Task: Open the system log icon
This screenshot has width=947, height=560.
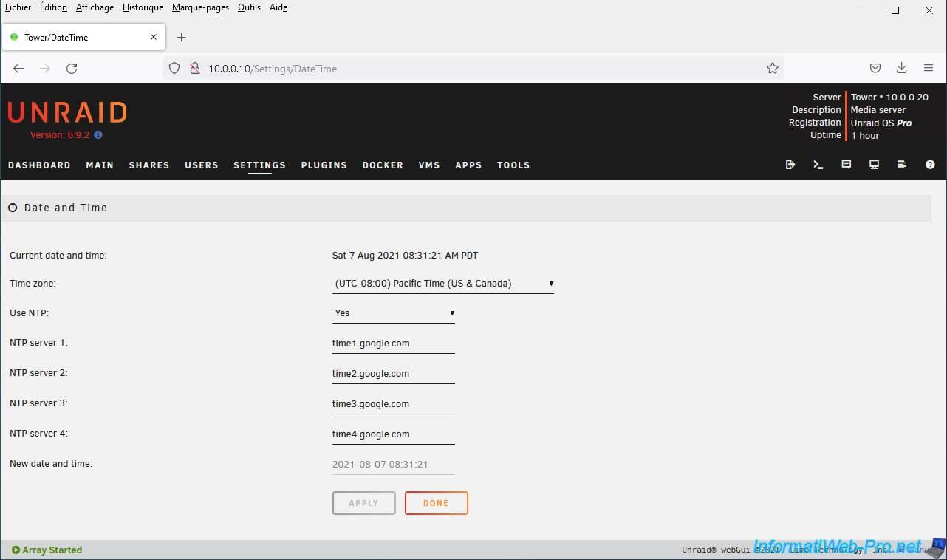Action: pyautogui.click(x=902, y=165)
